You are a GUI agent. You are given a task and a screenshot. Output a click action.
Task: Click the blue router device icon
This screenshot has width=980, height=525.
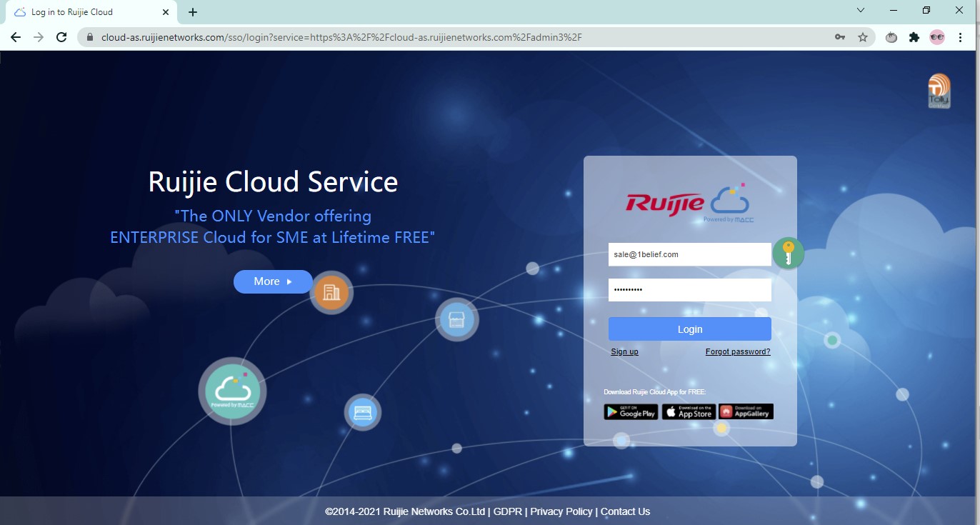363,412
